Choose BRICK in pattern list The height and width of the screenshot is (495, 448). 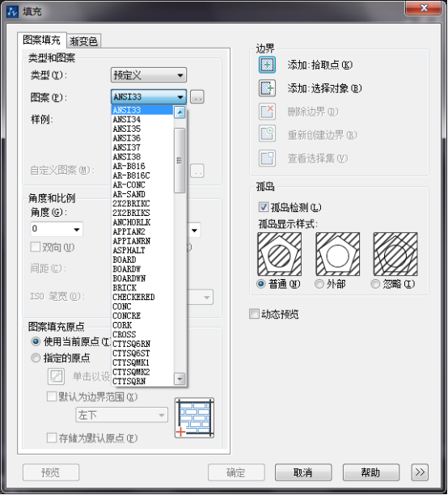pyautogui.click(x=142, y=288)
